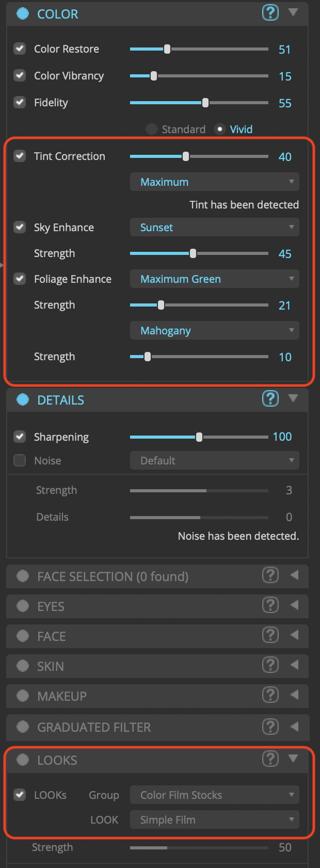
Task: Click the Fidelity slider handle
Action: [x=205, y=103]
